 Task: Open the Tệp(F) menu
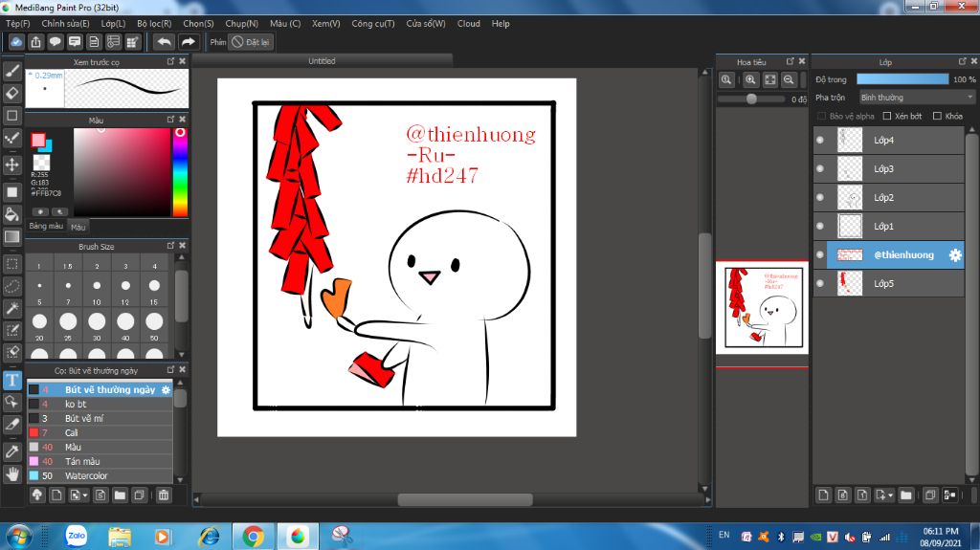[x=17, y=24]
